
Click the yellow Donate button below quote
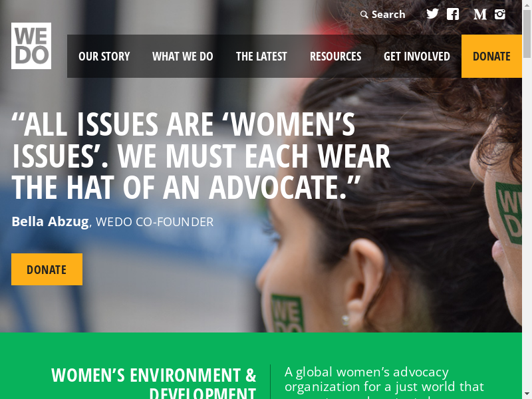point(47,269)
